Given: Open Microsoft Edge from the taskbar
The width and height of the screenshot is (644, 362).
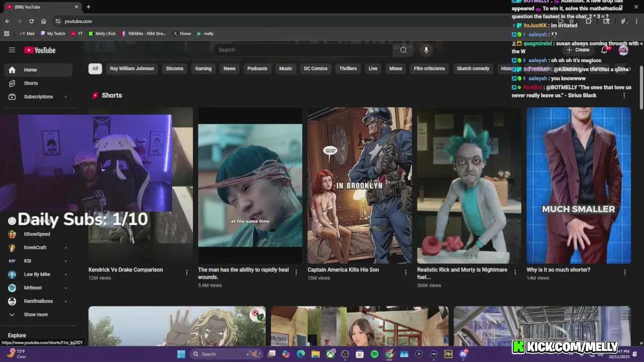Looking at the screenshot, I should (300, 354).
